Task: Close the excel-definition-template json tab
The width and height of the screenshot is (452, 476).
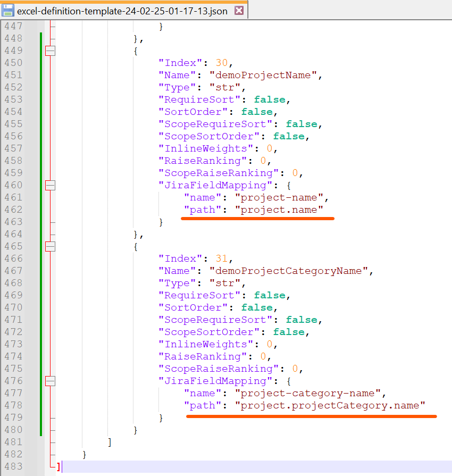Action: click(x=239, y=11)
